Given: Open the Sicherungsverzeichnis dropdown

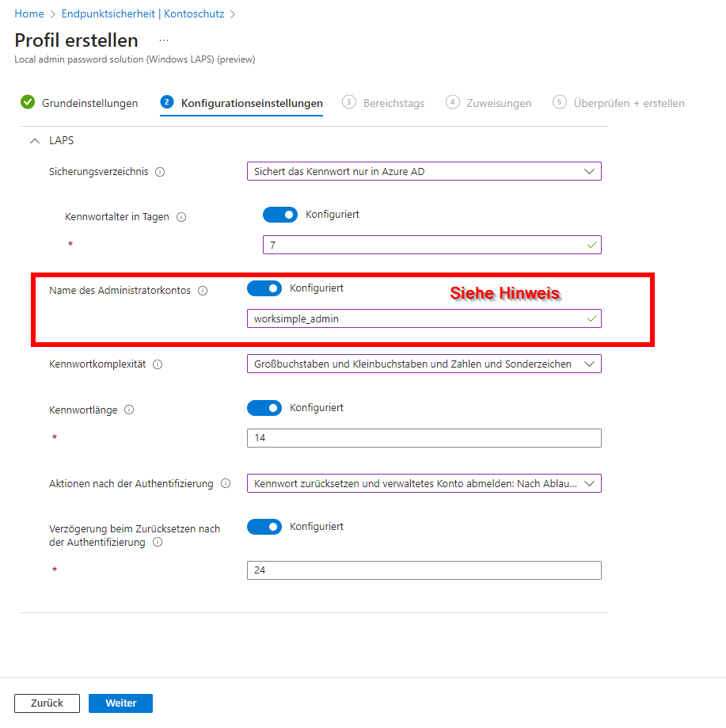Looking at the screenshot, I should pos(424,171).
